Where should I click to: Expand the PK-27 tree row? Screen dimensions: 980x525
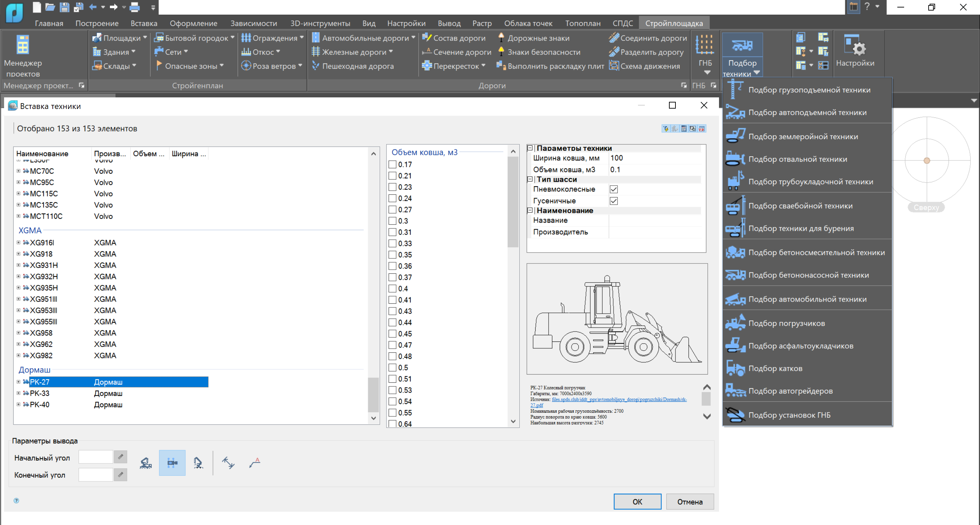pos(18,382)
